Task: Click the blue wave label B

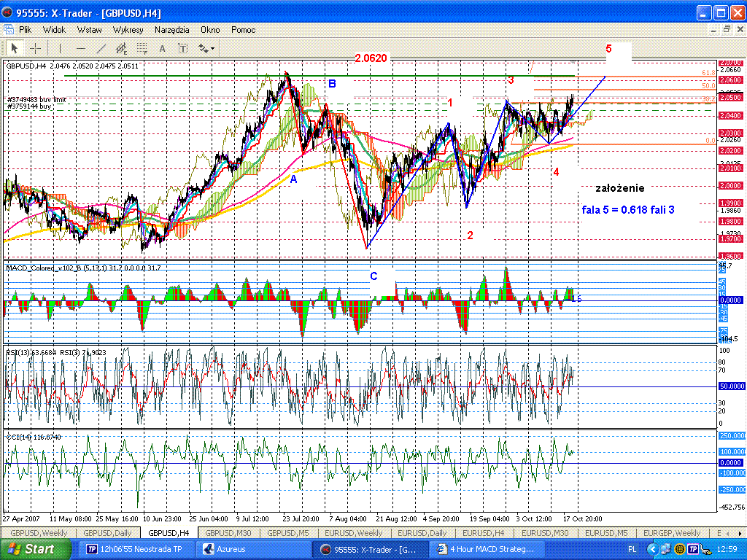Action: tap(332, 84)
